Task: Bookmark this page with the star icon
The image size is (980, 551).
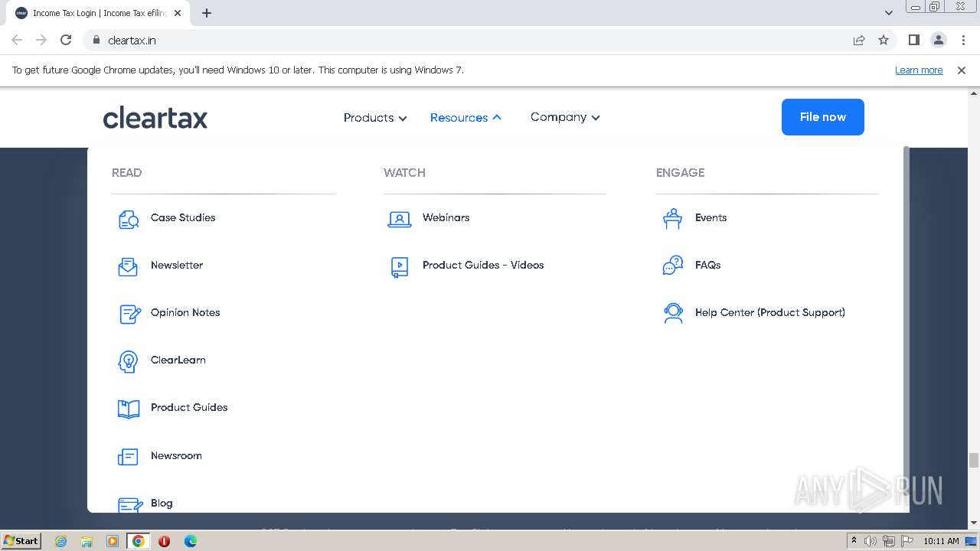Action: click(x=884, y=40)
